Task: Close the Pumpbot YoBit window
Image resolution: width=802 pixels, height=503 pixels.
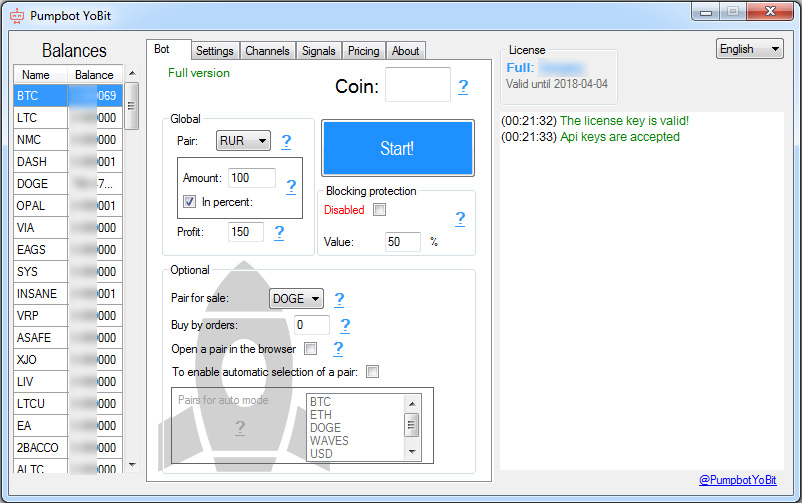Action: (x=770, y=12)
